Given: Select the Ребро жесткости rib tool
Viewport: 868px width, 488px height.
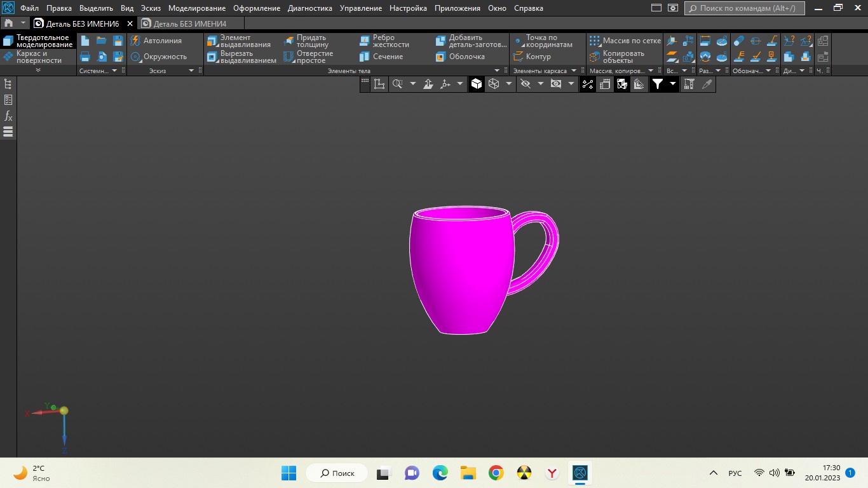Looking at the screenshot, I should (x=385, y=41).
